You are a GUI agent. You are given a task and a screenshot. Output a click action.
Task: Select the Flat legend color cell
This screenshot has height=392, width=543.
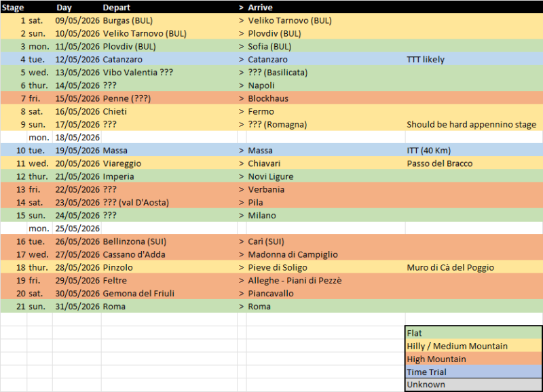click(473, 333)
